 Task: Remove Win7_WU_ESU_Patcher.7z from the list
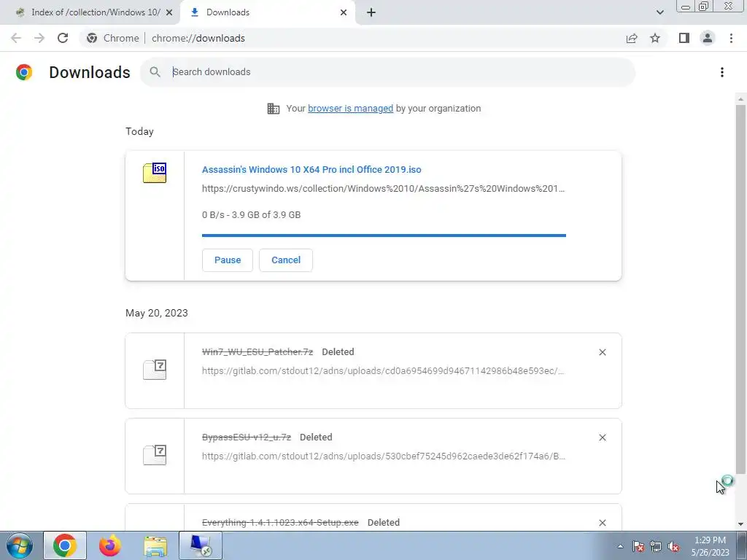(x=602, y=352)
